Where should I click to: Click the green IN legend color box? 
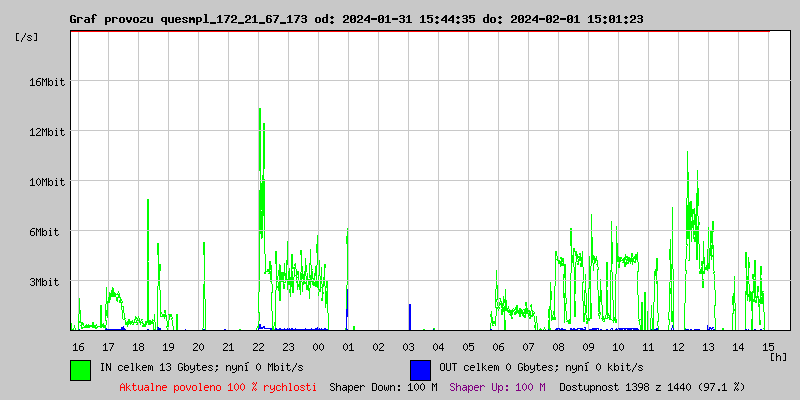point(81,370)
